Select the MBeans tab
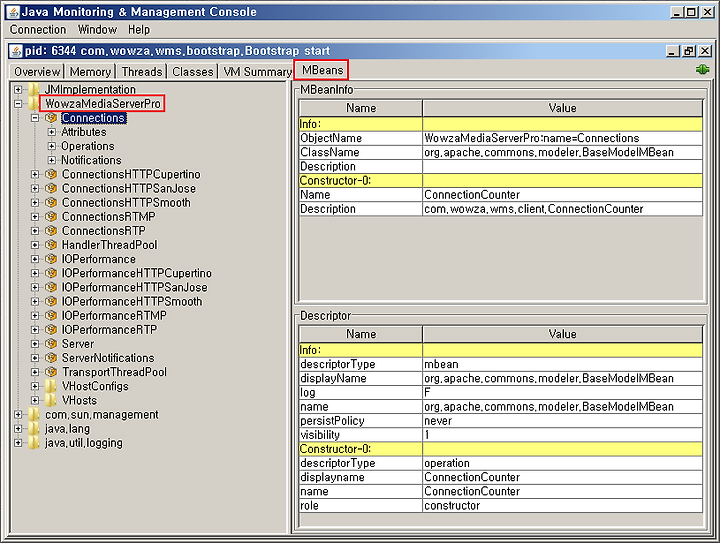 pos(322,70)
